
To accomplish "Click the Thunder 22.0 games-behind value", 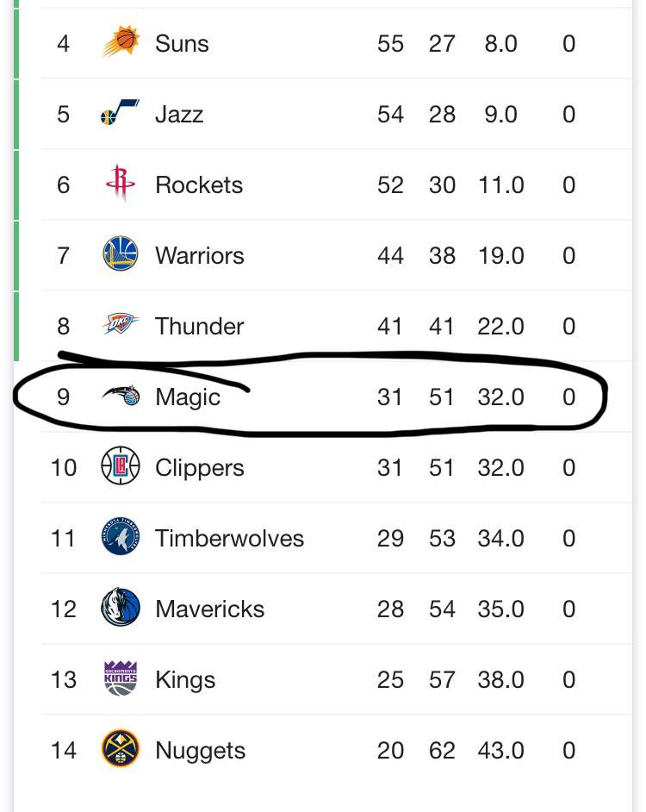I will tap(500, 327).
